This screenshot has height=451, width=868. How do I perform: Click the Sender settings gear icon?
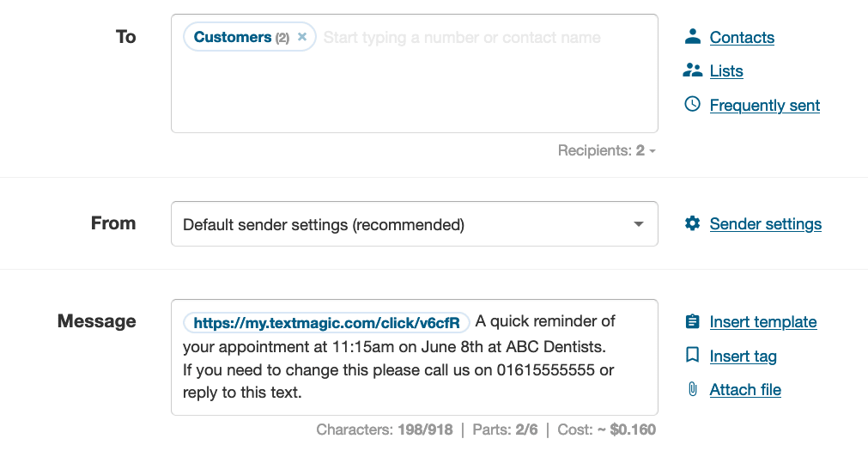pyautogui.click(x=692, y=223)
